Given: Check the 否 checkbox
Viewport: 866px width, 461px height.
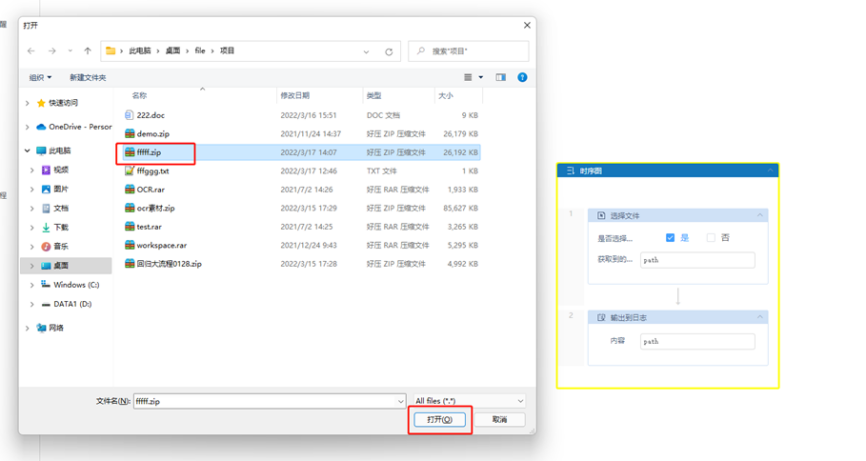Looking at the screenshot, I should pyautogui.click(x=711, y=238).
